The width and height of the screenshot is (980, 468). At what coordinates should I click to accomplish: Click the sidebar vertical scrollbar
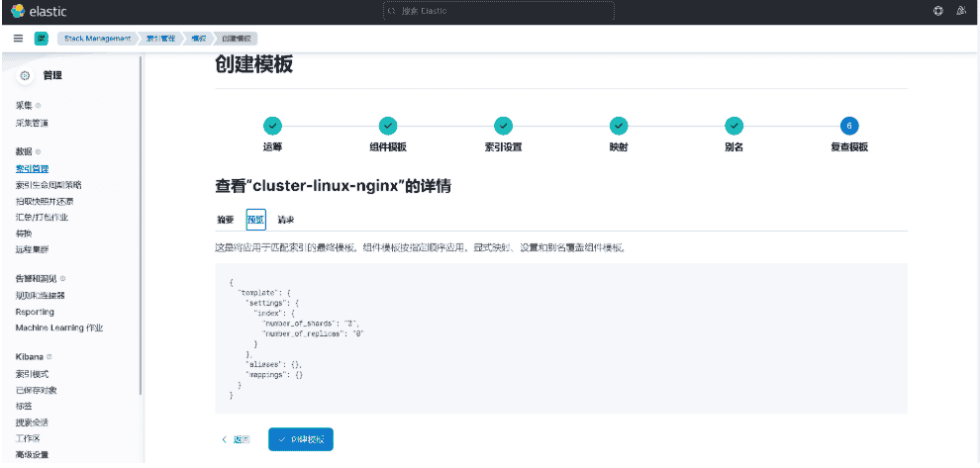[141, 225]
